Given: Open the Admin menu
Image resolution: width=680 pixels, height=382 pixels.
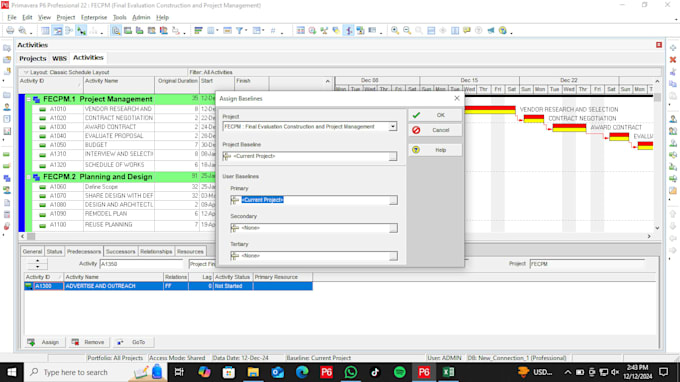Looking at the screenshot, I should click(x=141, y=17).
